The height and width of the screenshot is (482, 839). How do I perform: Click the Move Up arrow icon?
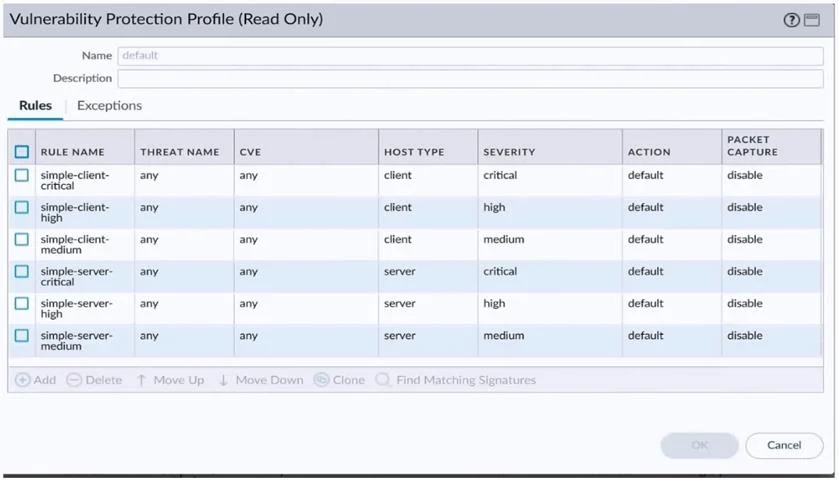tap(141, 380)
